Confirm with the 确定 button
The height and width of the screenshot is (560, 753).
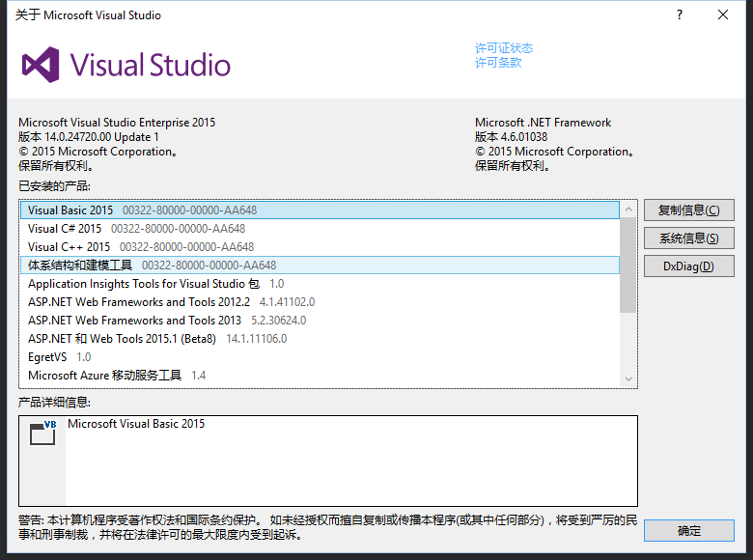[x=688, y=531]
